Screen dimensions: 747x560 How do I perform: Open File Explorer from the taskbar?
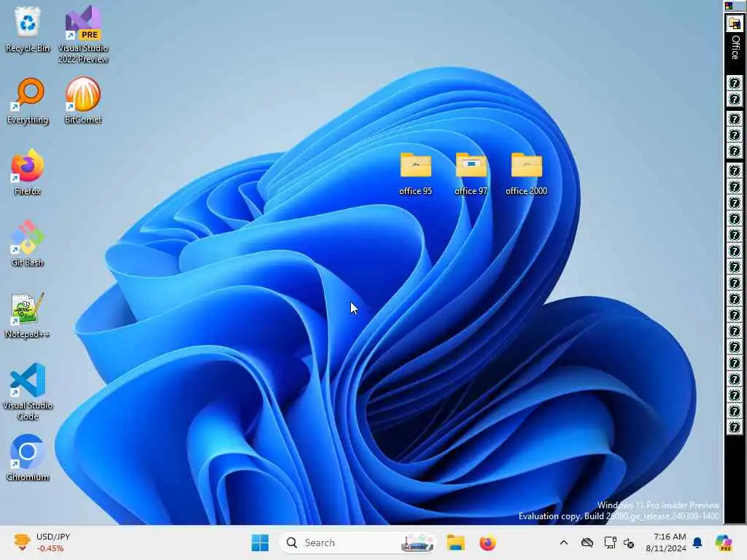coord(455,542)
